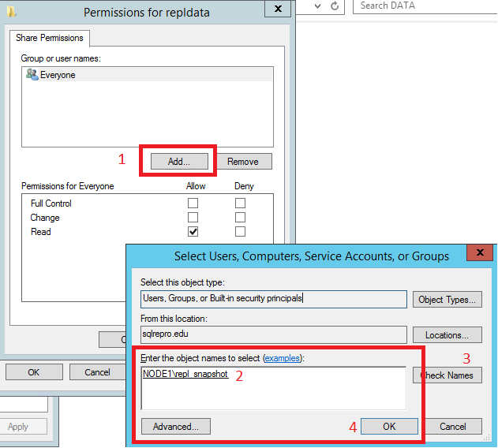Click Remove to delete selected user

click(243, 162)
